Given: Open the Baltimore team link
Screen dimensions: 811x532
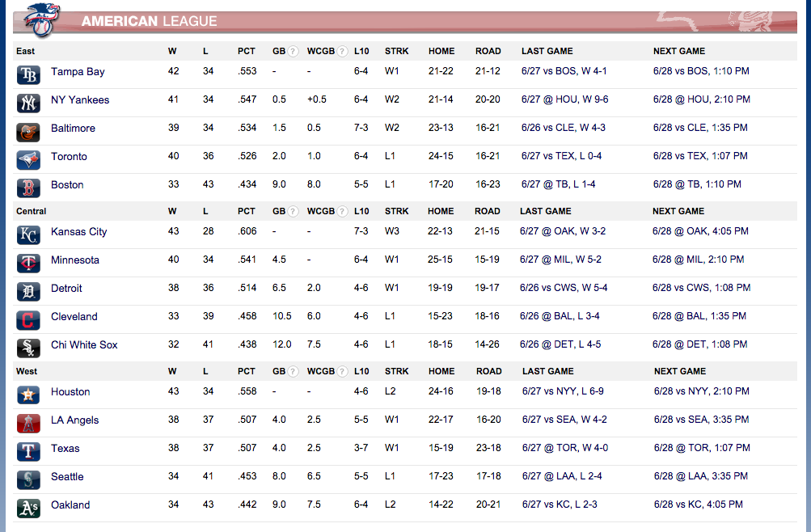Looking at the screenshot, I should coord(73,129).
